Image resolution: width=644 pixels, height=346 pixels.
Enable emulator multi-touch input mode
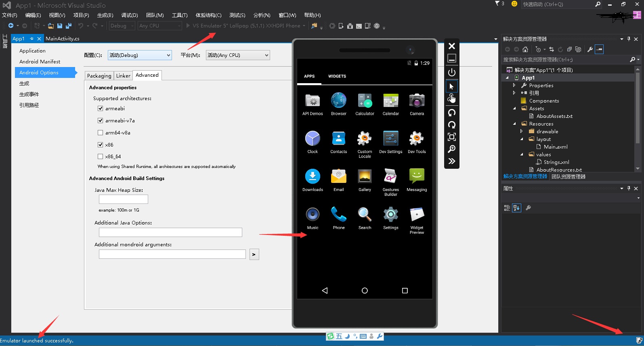coord(452,99)
